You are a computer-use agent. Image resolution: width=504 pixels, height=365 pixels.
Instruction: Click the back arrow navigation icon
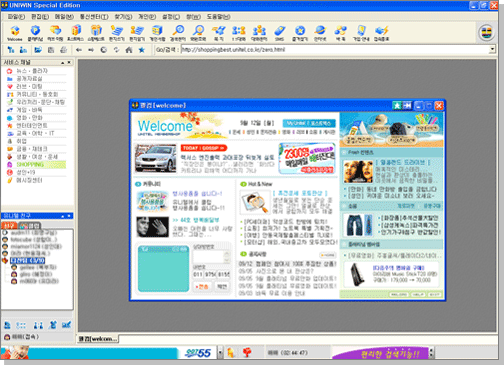(79, 50)
